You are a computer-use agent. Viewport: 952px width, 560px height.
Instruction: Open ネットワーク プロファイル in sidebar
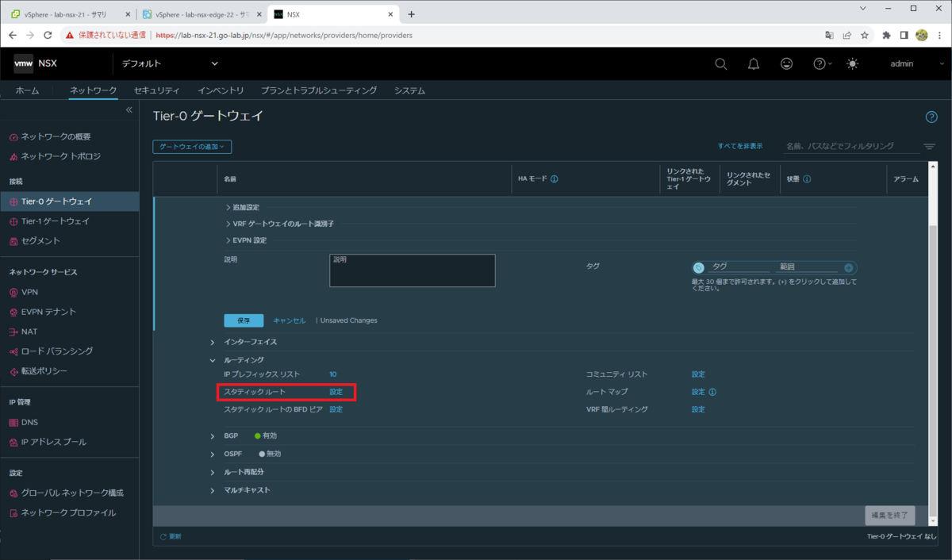68,512
